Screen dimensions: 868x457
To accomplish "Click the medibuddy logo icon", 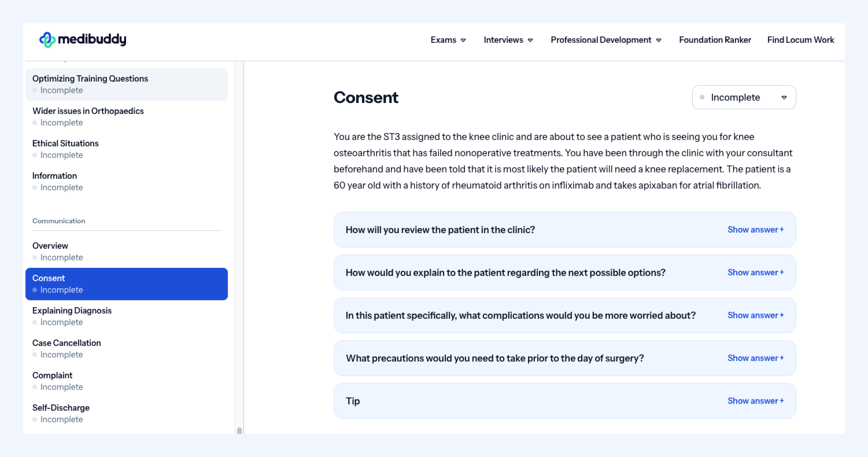I will pyautogui.click(x=47, y=40).
